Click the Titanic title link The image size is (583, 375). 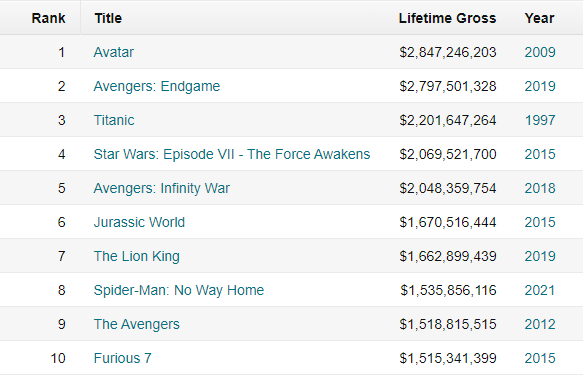point(114,120)
